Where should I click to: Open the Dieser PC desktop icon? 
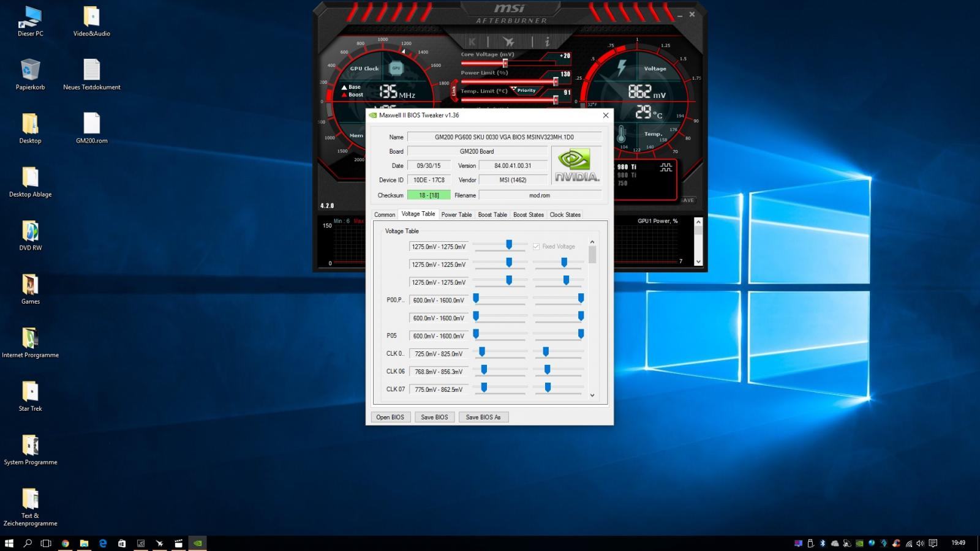click(30, 21)
